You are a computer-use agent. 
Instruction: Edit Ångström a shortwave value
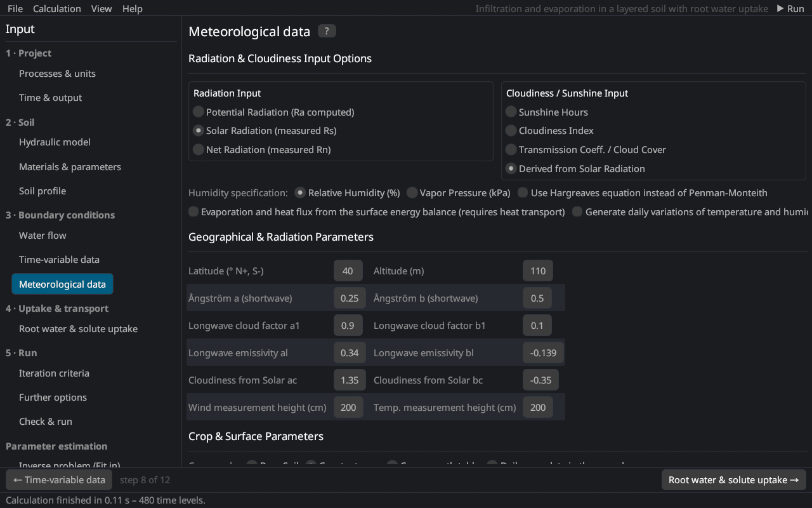pos(350,298)
